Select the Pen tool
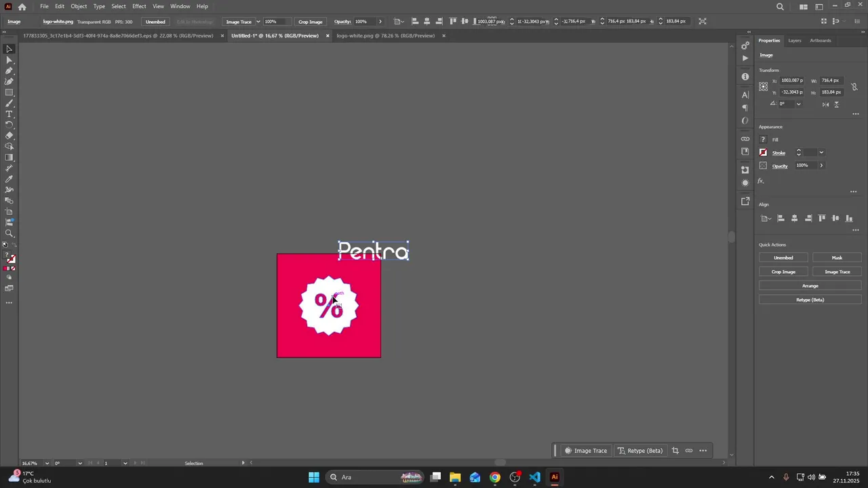 9,70
